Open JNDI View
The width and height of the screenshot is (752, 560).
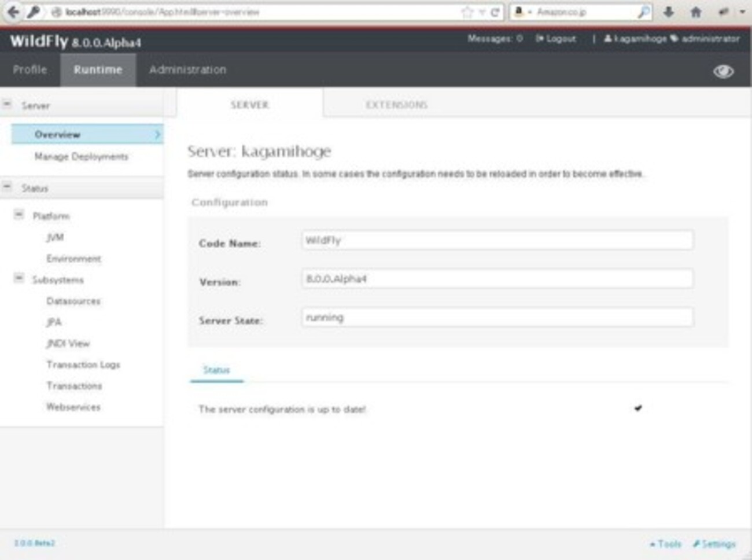click(x=68, y=344)
